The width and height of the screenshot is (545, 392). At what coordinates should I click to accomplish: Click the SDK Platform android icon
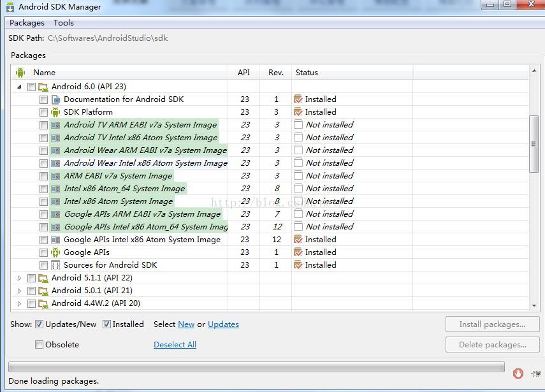[55, 112]
